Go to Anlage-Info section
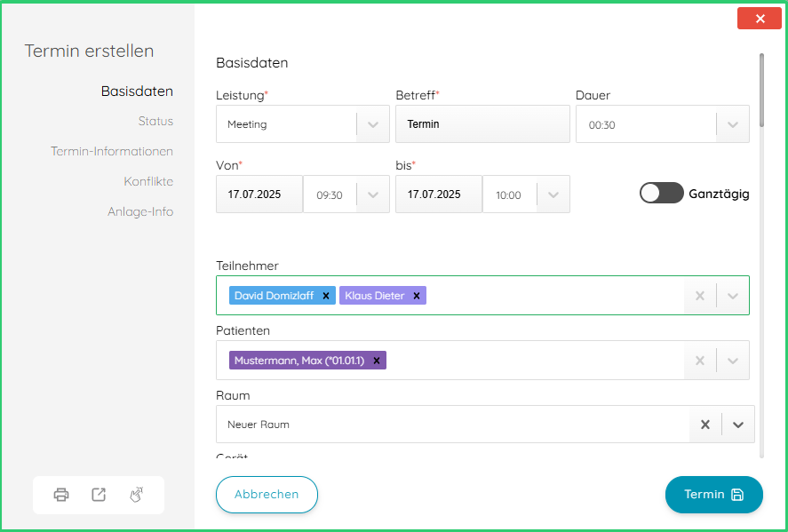Image resolution: width=788 pixels, height=532 pixels. [x=140, y=211]
